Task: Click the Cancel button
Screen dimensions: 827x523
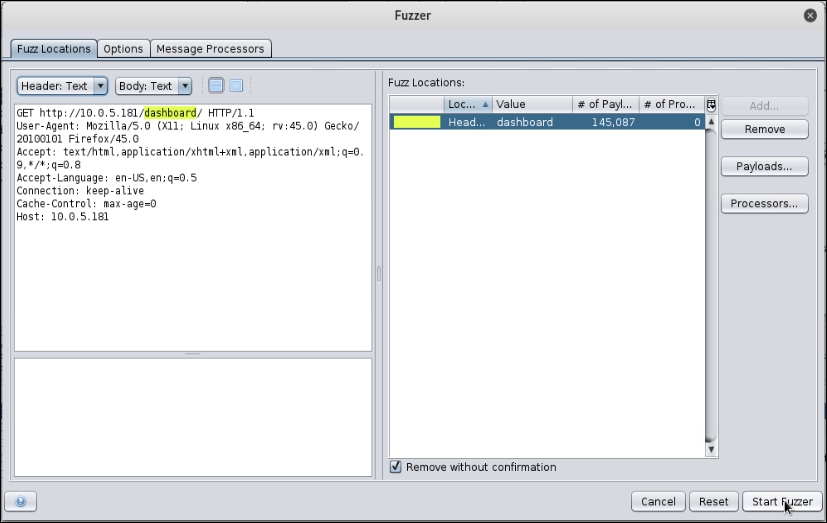Action: pos(658,501)
